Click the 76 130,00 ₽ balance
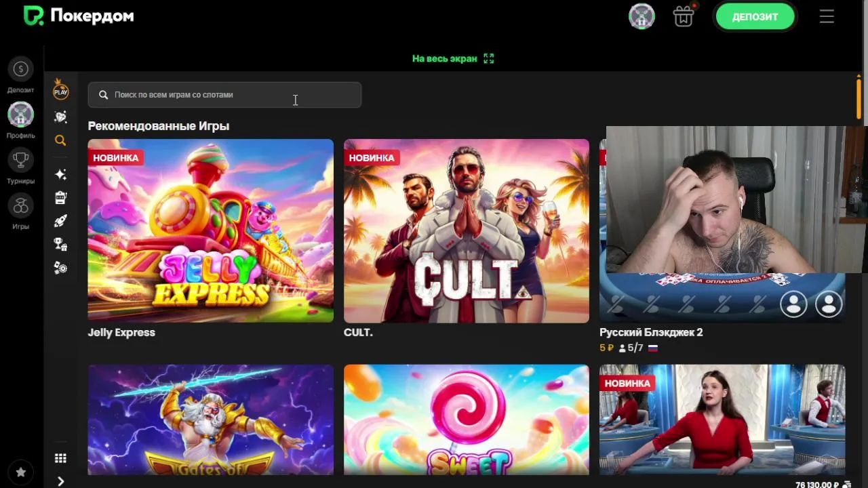 pyautogui.click(x=817, y=485)
